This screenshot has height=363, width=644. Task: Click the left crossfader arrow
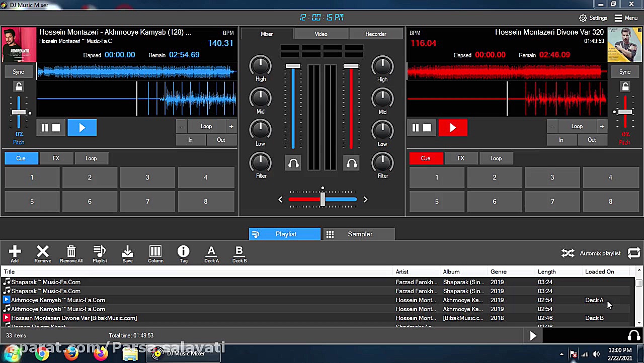coord(280,200)
